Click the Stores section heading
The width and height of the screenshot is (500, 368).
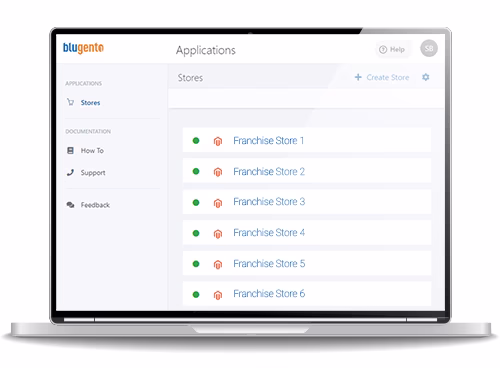(190, 78)
